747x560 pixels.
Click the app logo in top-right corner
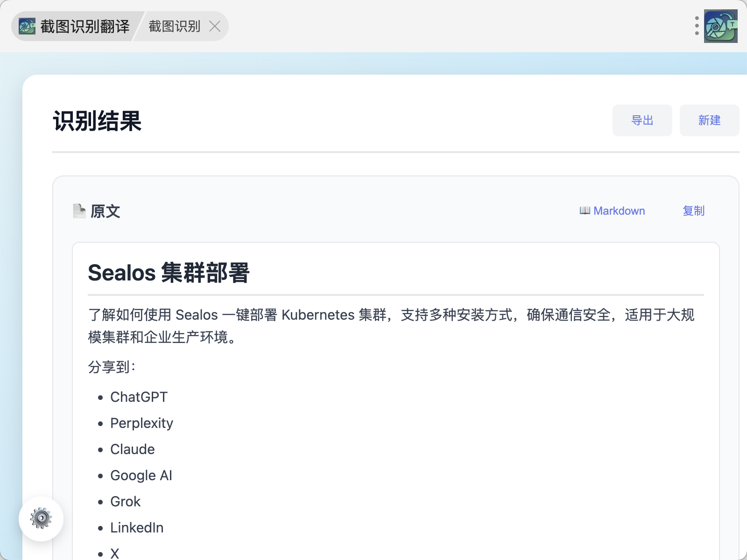coord(720,26)
